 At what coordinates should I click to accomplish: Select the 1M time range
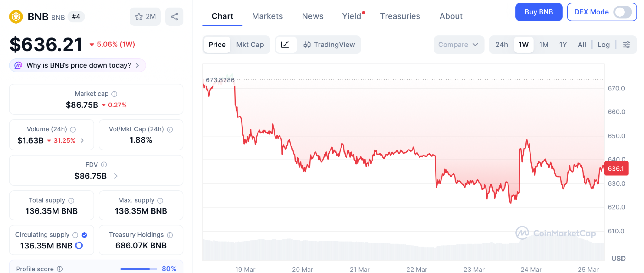coord(543,45)
